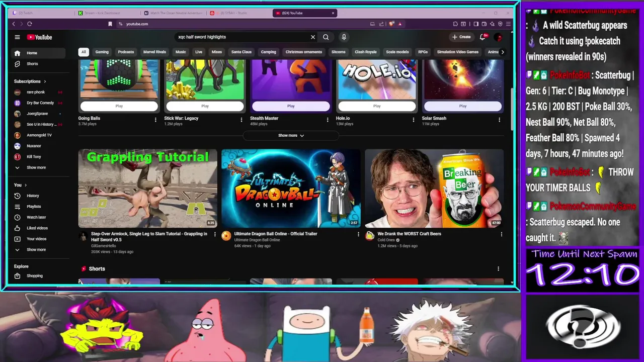The width and height of the screenshot is (644, 362).
Task: Open the Ultimate Dragon Ball Online thumbnail
Action: (x=291, y=189)
